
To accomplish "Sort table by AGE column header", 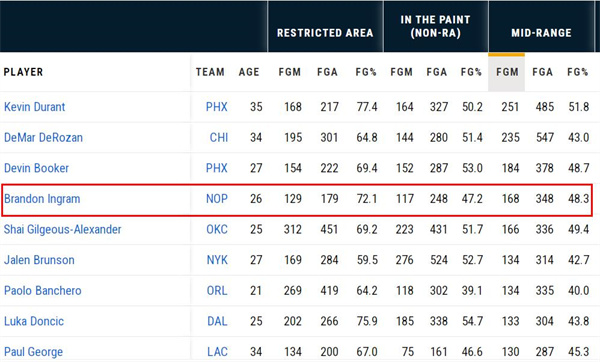I will (249, 72).
